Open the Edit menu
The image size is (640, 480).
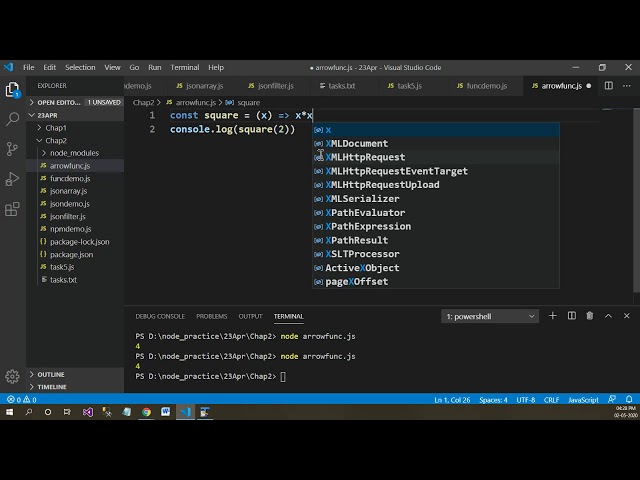tap(49, 67)
